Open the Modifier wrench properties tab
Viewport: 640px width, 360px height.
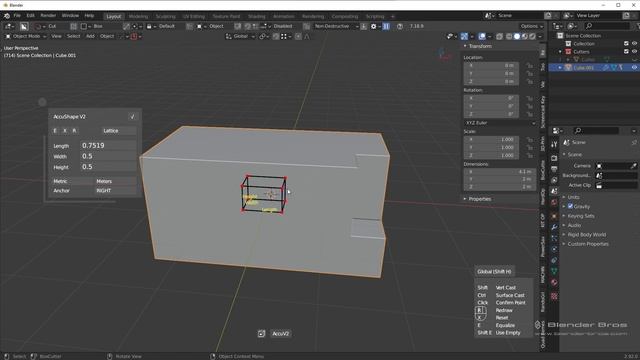554,227
